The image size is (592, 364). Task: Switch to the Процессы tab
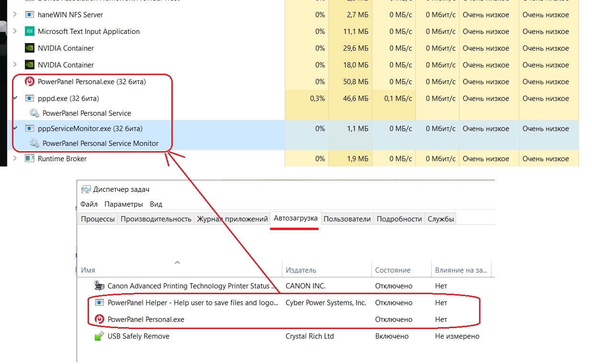click(98, 219)
